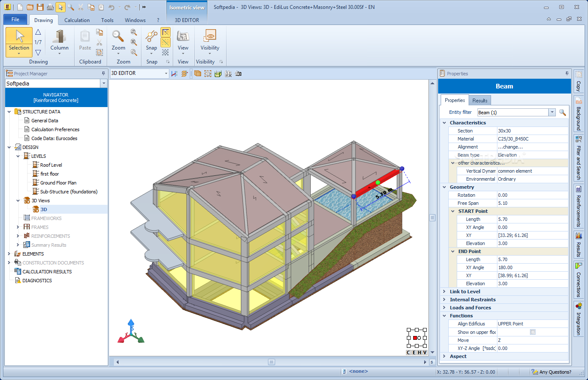The height and width of the screenshot is (380, 588).
Task: Click the Rotation value field
Action: pos(533,195)
